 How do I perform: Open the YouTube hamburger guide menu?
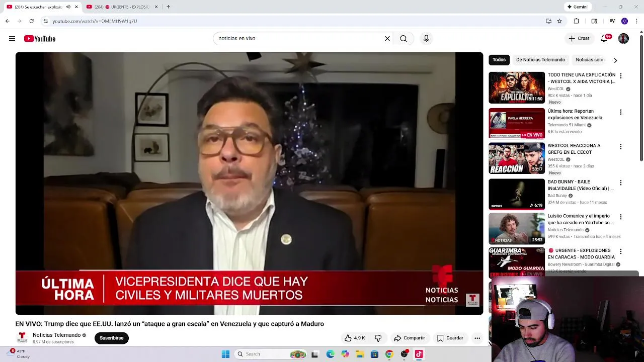coord(12,39)
